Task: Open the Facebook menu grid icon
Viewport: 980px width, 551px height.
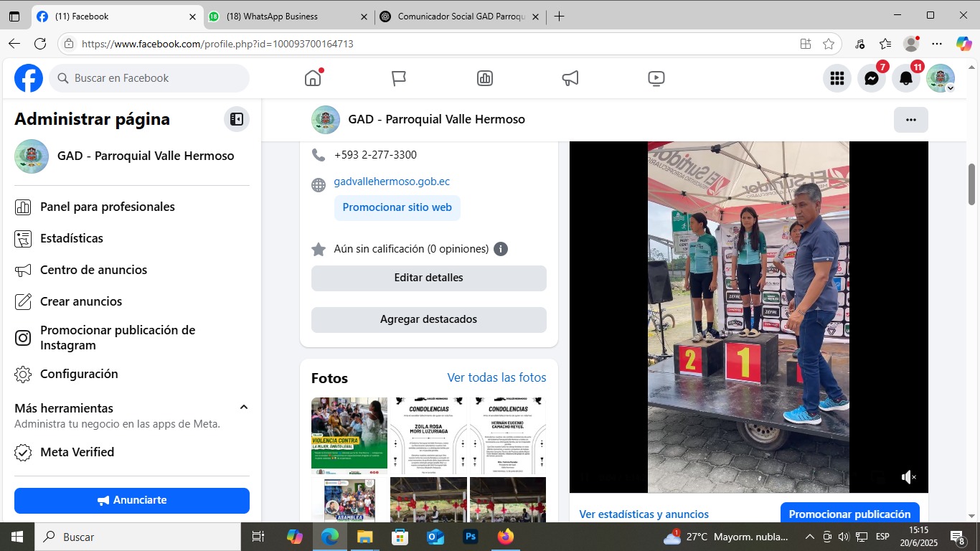Action: [837, 78]
